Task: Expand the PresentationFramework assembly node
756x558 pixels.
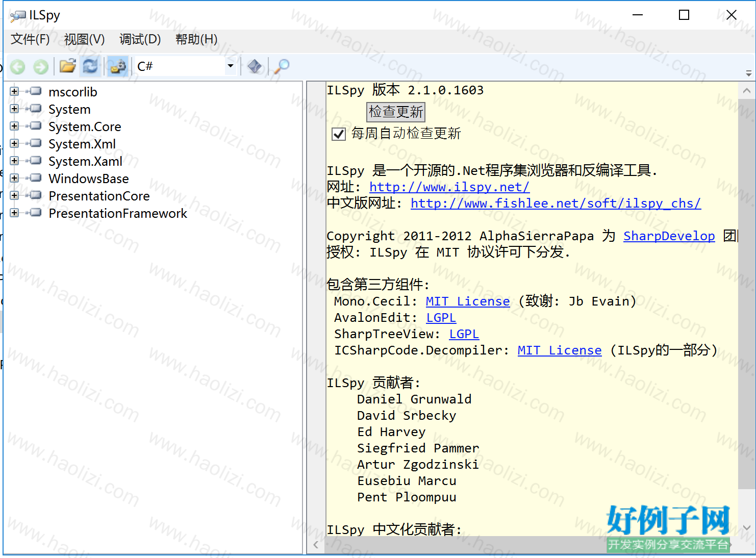Action: pyautogui.click(x=14, y=213)
